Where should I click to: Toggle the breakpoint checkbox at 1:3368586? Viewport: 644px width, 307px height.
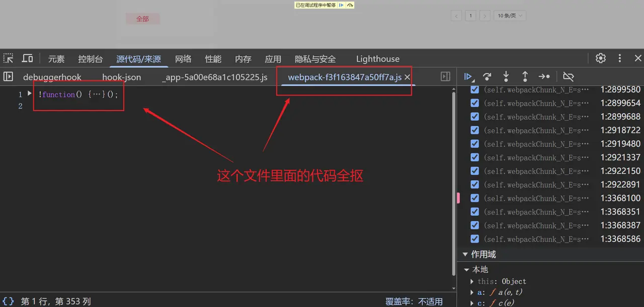tap(474, 239)
